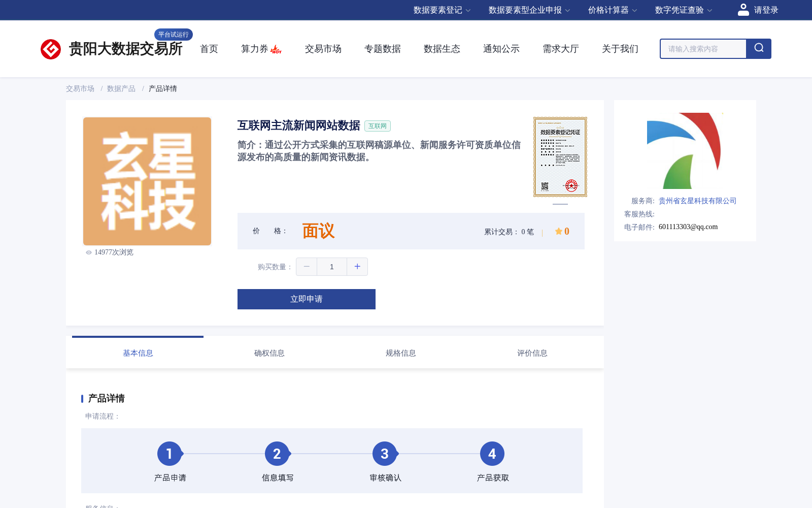The image size is (812, 508).
Task: Click the 面议 price text
Action: [x=319, y=231]
